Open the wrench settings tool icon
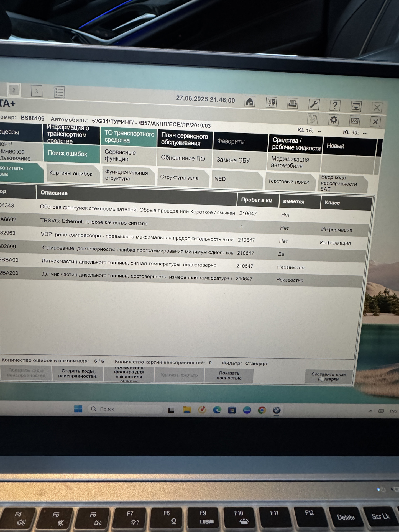The height and width of the screenshot is (532, 399). [314, 104]
